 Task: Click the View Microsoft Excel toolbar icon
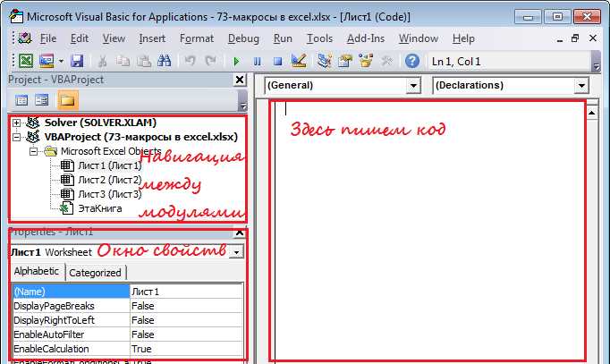point(26,61)
